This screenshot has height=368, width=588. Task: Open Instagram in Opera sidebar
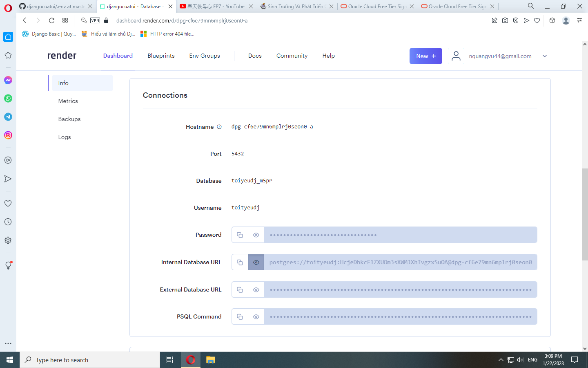[x=8, y=135]
